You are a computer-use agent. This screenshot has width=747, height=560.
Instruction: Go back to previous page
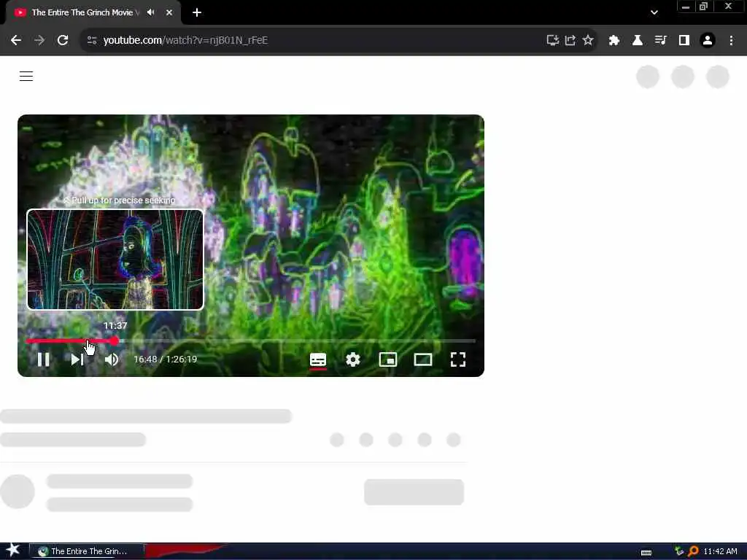[16, 41]
